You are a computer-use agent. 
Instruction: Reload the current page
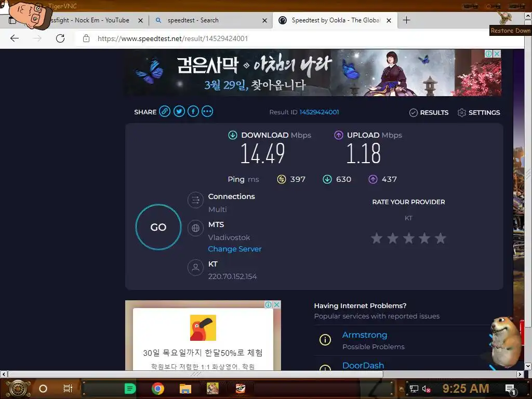[60, 38]
